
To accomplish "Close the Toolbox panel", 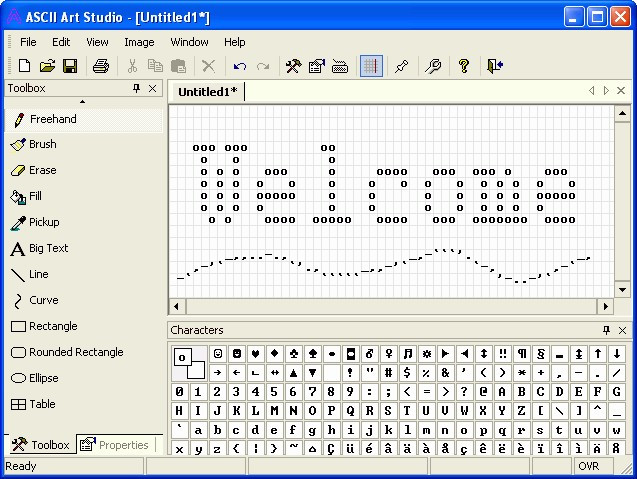I will [x=153, y=88].
